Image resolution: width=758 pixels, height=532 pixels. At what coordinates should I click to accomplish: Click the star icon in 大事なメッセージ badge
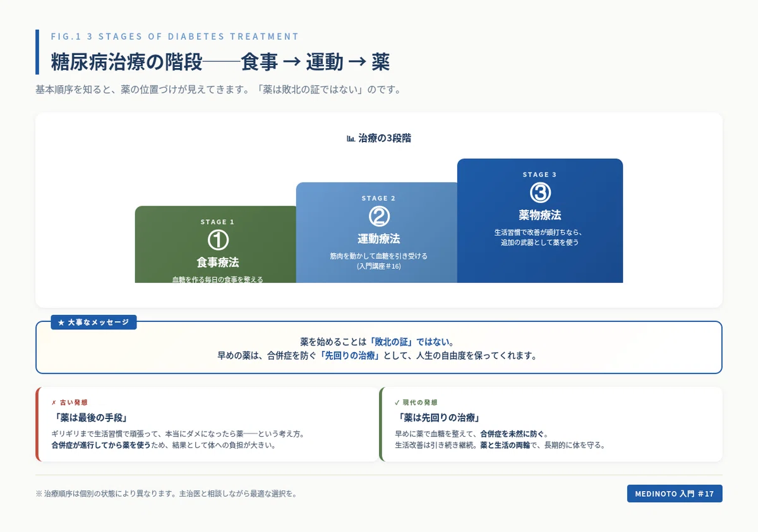pos(61,322)
